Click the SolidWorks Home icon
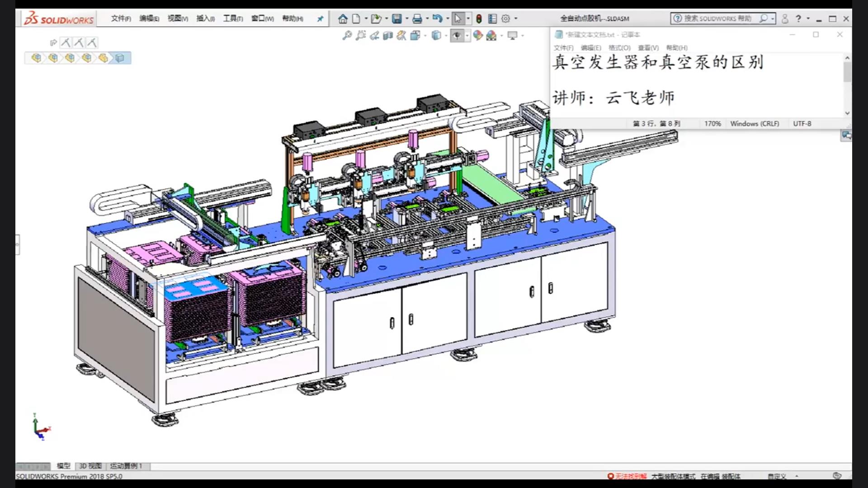 click(x=343, y=19)
